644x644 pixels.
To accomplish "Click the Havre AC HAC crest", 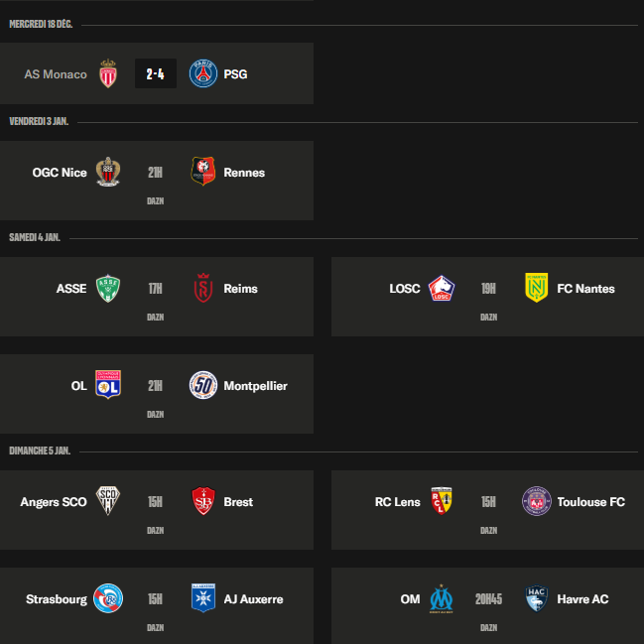I will pos(537,598).
